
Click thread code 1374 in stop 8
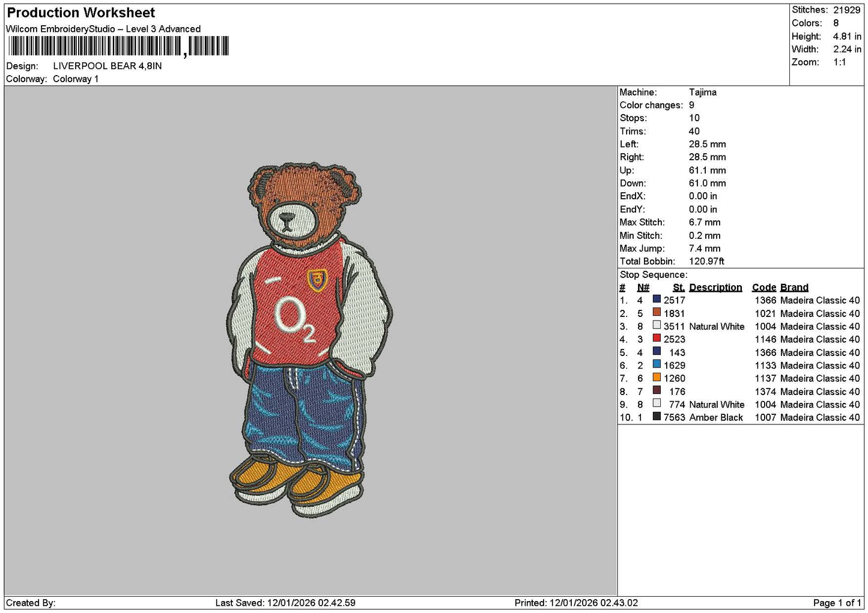(766, 391)
